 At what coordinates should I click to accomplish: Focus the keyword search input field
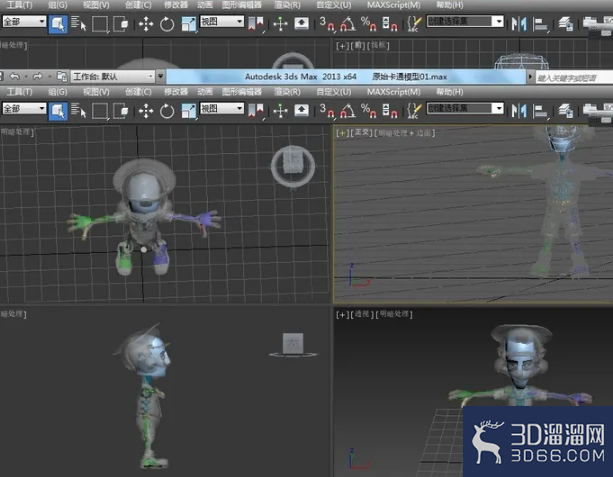(574, 78)
